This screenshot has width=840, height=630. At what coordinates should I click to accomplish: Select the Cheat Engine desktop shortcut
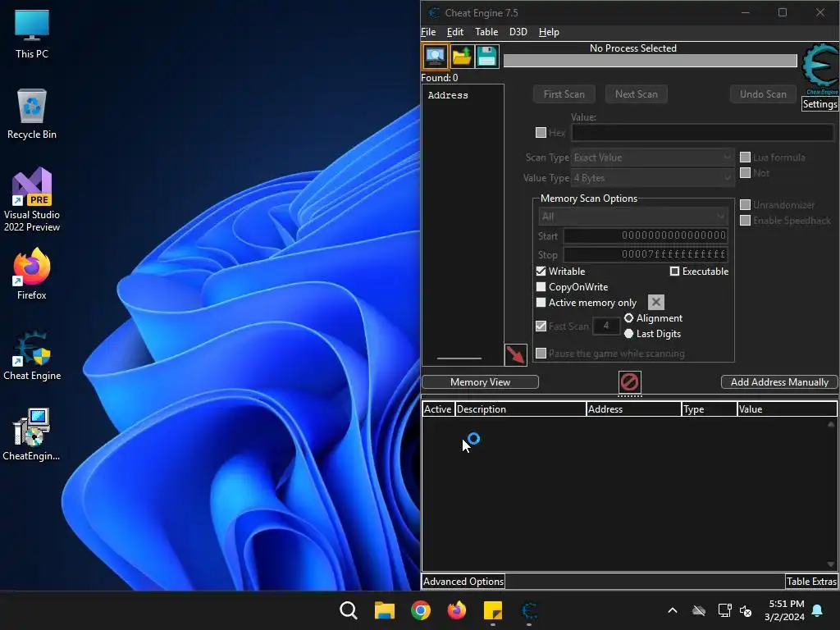(32, 356)
